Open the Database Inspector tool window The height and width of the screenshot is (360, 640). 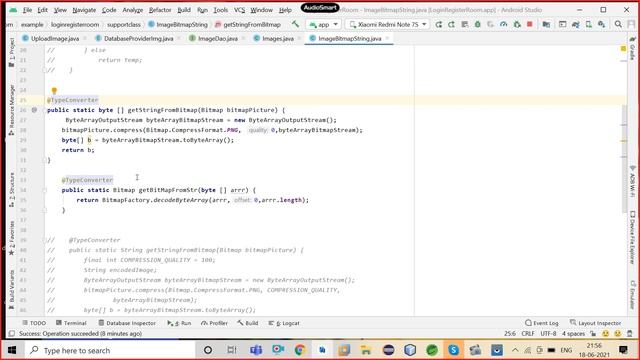click(127, 323)
